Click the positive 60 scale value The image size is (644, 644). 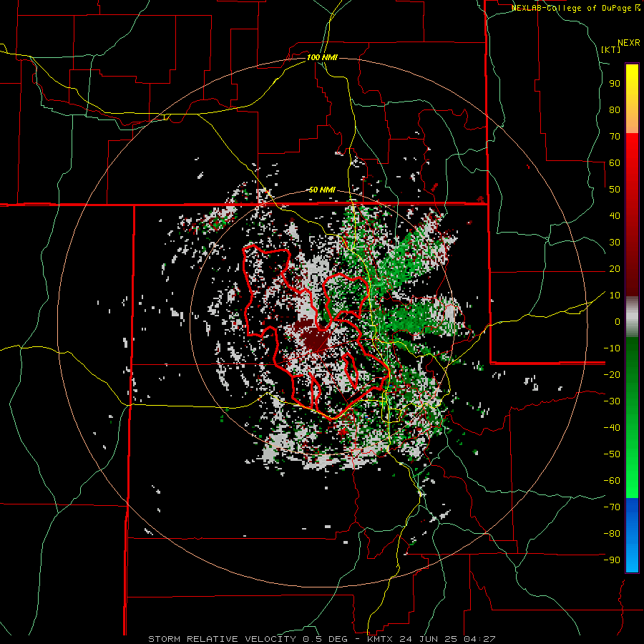click(x=615, y=162)
